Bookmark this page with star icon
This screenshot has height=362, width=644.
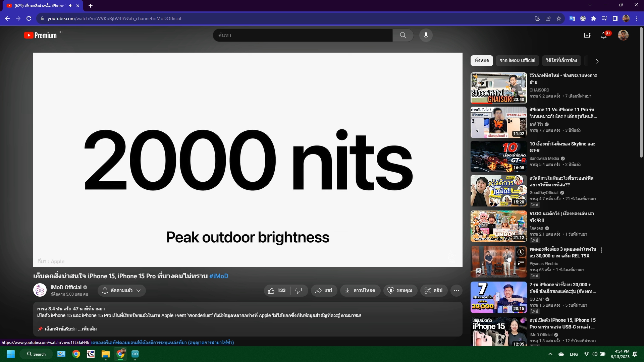point(559,18)
